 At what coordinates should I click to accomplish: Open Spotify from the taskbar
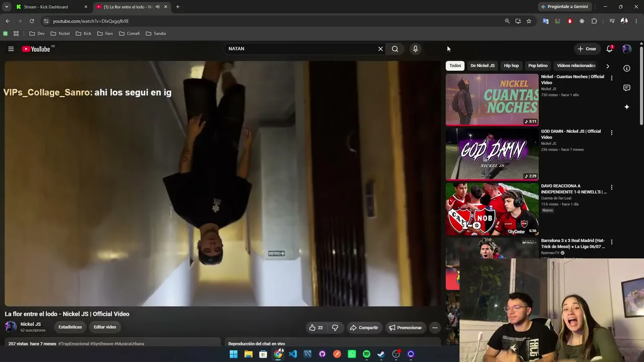pos(366,354)
